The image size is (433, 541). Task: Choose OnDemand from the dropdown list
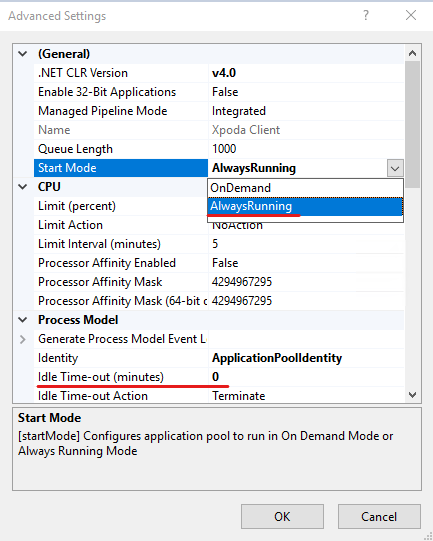pos(305,188)
